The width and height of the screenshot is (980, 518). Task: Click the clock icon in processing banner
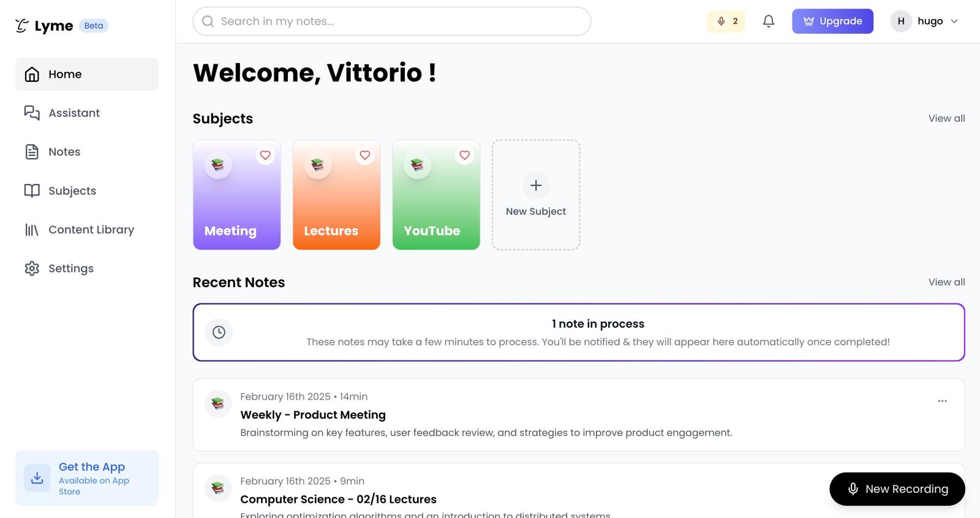click(219, 332)
